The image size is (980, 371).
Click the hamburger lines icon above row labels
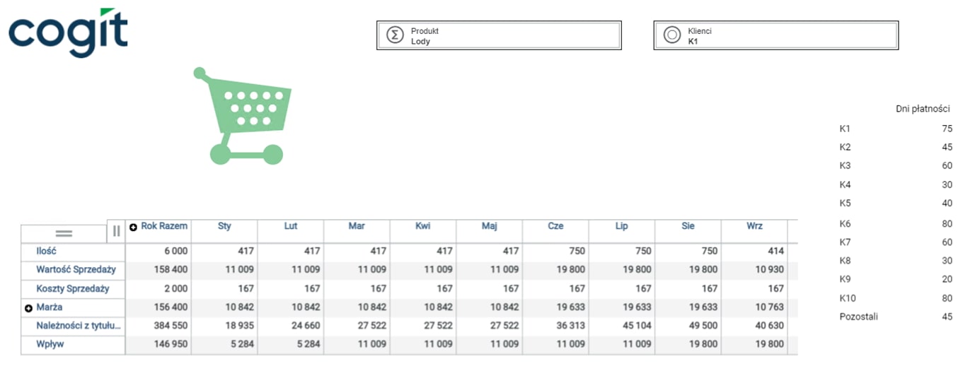coord(64,232)
